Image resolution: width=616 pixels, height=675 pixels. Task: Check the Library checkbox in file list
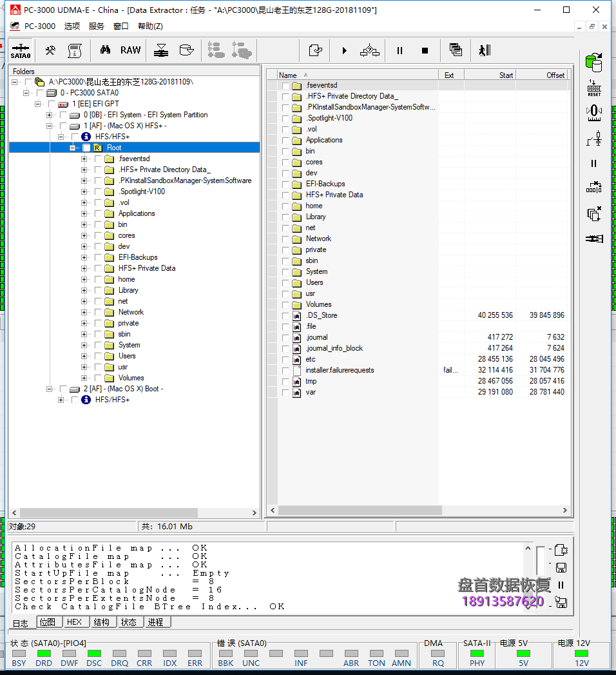(285, 217)
